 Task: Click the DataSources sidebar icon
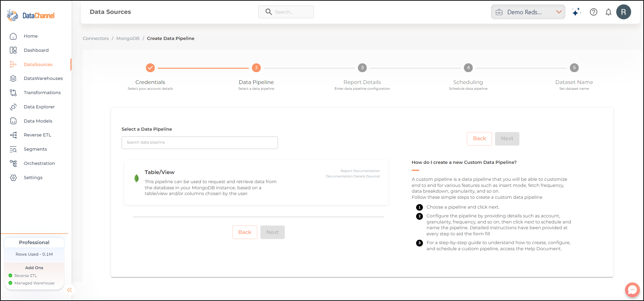(x=13, y=64)
